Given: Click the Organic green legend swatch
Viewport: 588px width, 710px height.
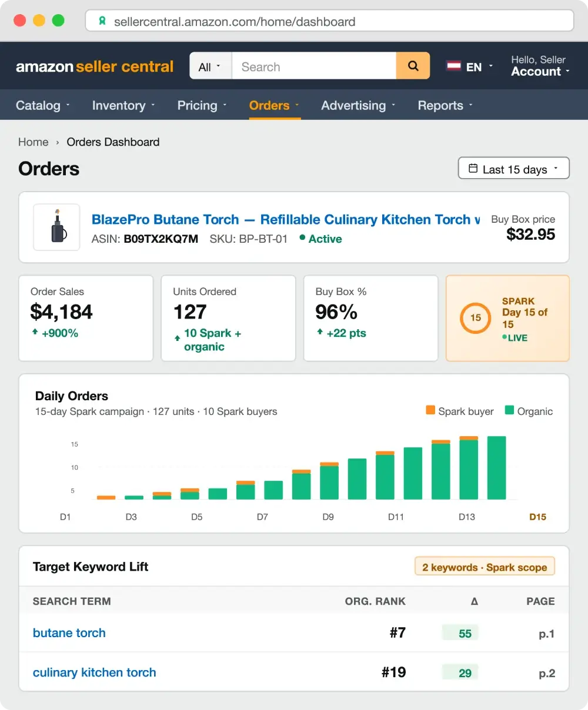Looking at the screenshot, I should tap(509, 410).
